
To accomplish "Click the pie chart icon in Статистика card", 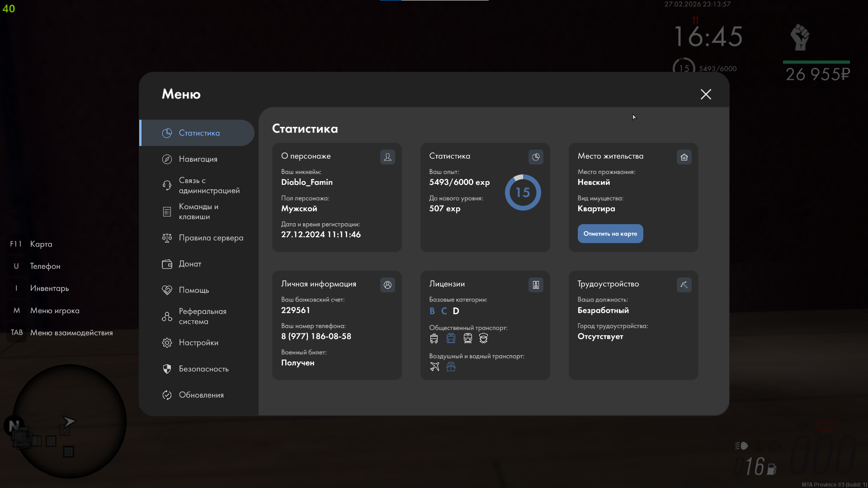I will pos(536,157).
